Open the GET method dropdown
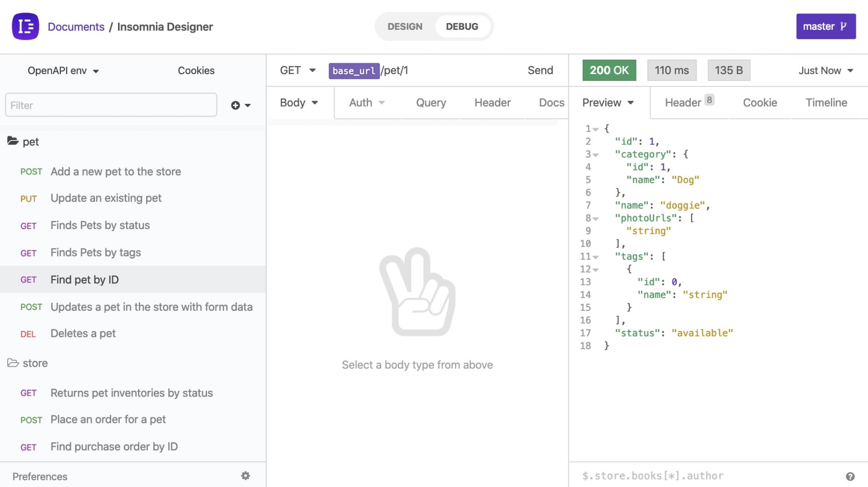 point(297,70)
